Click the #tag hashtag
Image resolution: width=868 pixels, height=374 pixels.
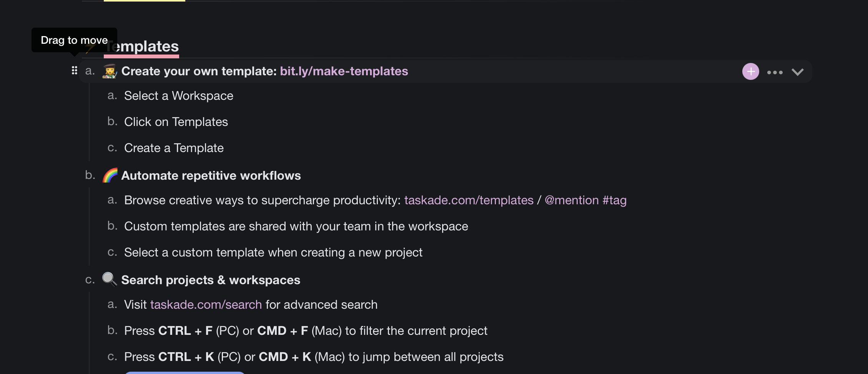(614, 200)
